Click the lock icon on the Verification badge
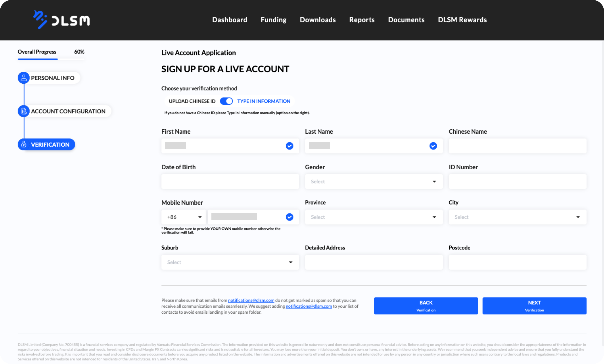604x364 pixels. 24,144
